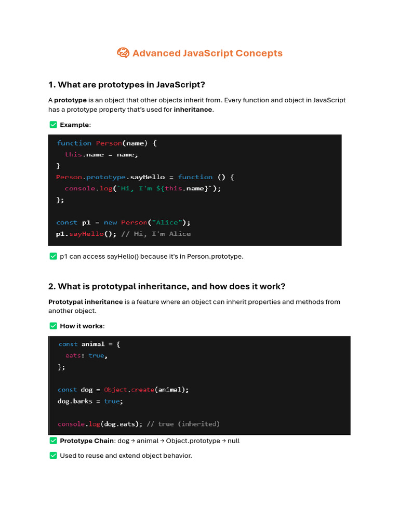
Task: Click the green checkmark next to Example
Action: 53,125
